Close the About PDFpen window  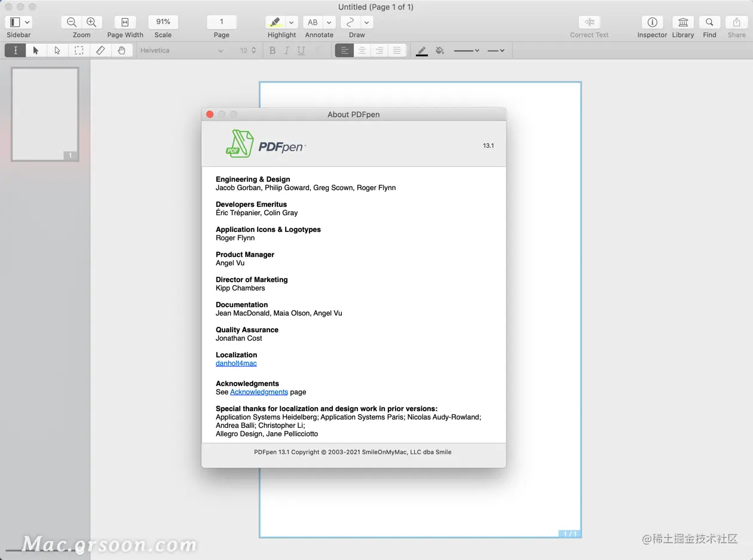[x=210, y=114]
